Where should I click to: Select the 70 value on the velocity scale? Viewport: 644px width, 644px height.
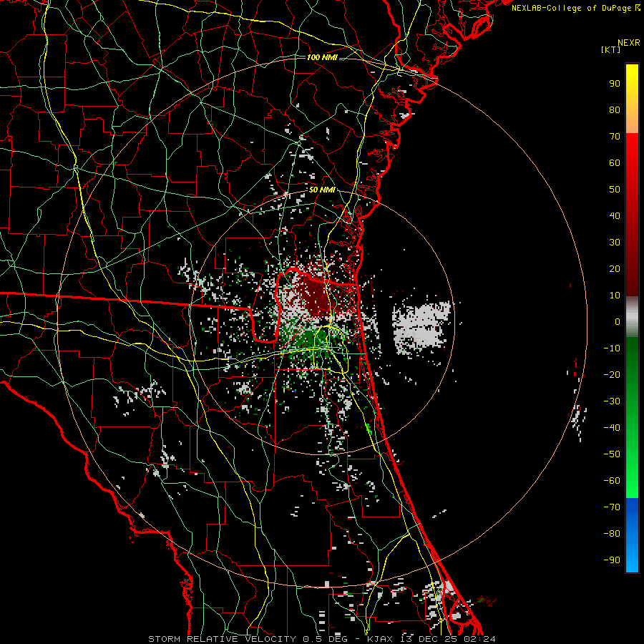coord(615,137)
